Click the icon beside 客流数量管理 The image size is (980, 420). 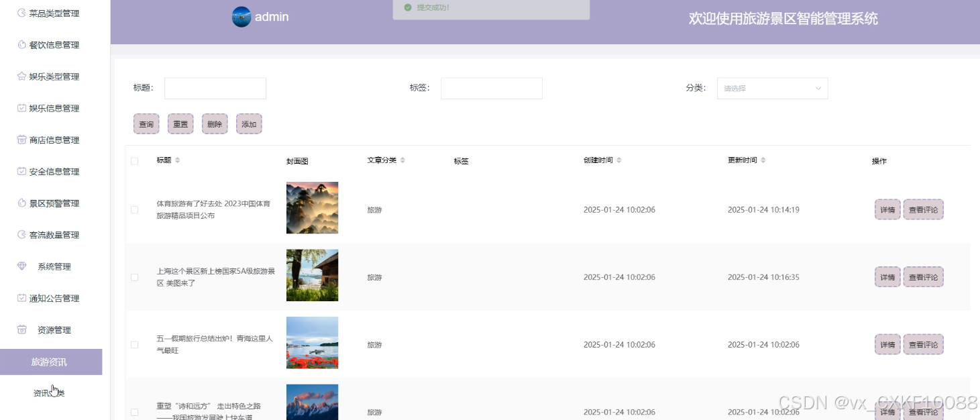pyautogui.click(x=21, y=235)
